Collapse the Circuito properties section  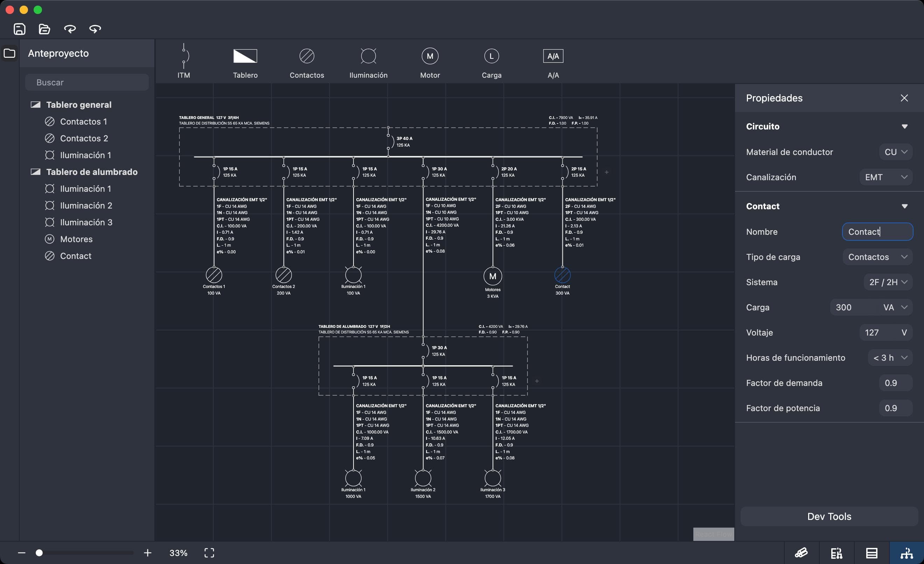(904, 126)
